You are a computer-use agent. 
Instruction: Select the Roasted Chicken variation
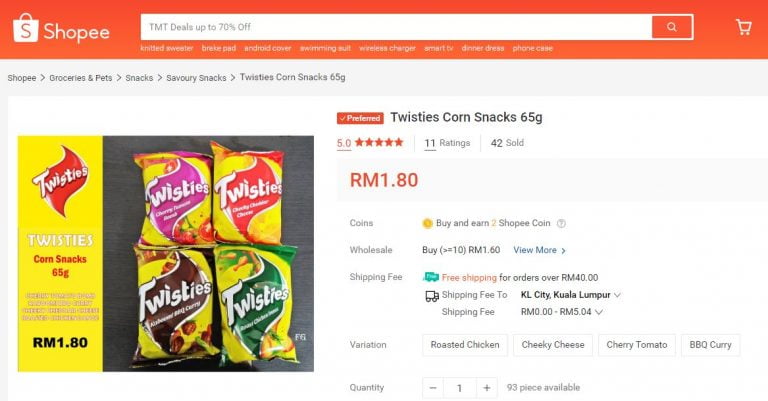[x=465, y=345]
